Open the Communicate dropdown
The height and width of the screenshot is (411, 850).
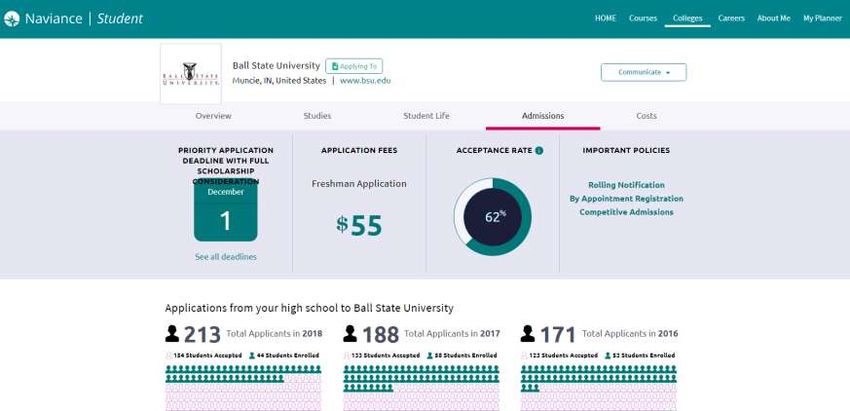tap(643, 72)
